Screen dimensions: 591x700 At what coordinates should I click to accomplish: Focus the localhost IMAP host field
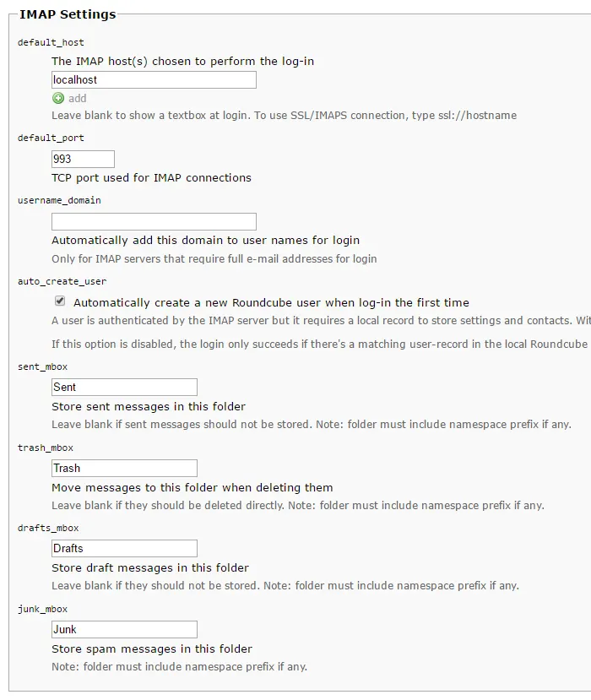click(154, 80)
